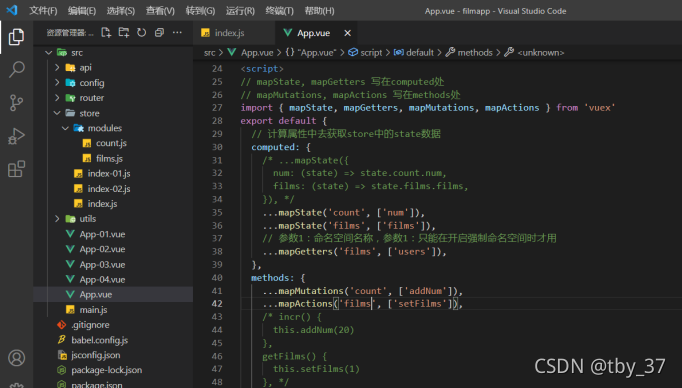Expand the config folder

click(x=113, y=83)
